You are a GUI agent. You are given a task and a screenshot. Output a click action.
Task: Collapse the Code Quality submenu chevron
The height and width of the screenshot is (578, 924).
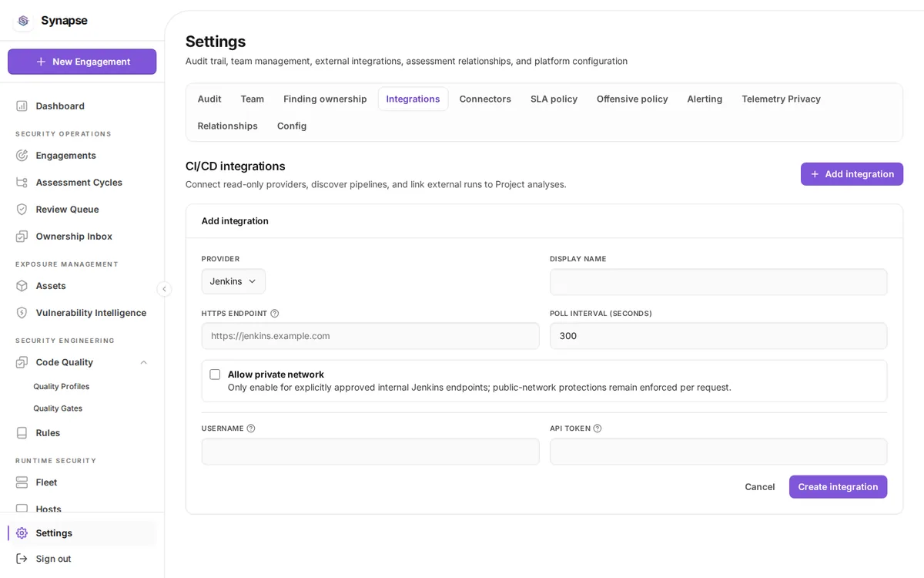(143, 362)
